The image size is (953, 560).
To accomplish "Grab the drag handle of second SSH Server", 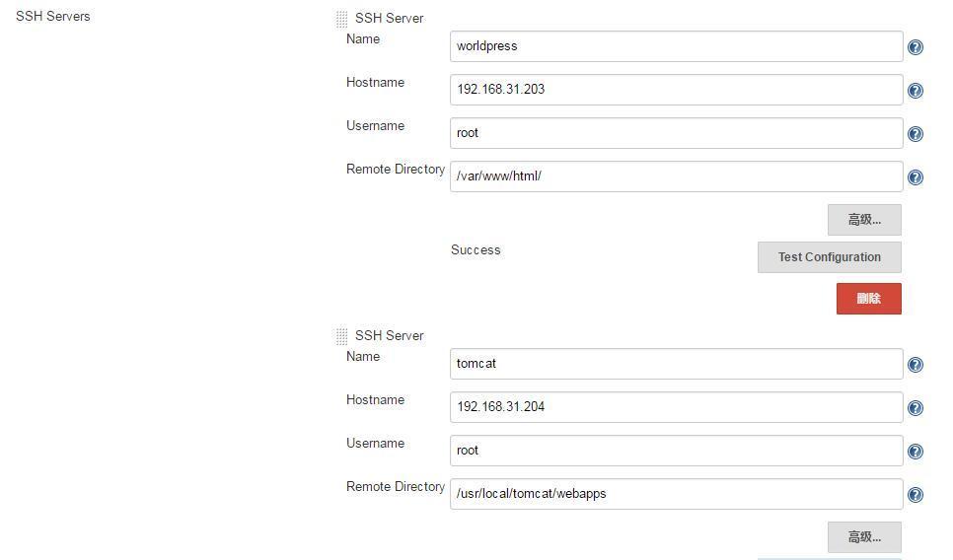I will tap(341, 336).
